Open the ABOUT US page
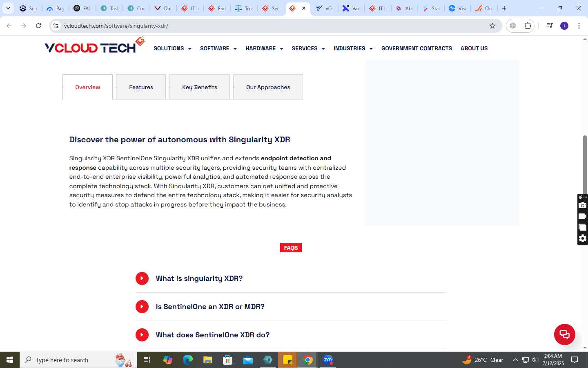 tap(474, 48)
